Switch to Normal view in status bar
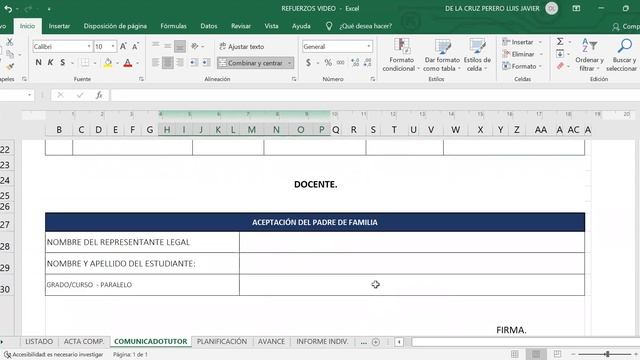Viewport: 640px width, 360px height. point(515,354)
